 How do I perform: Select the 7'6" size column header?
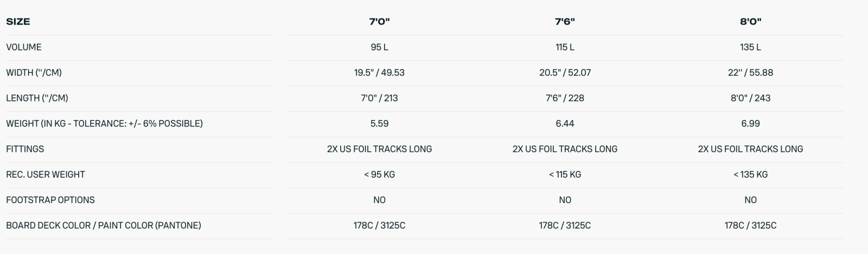(565, 22)
